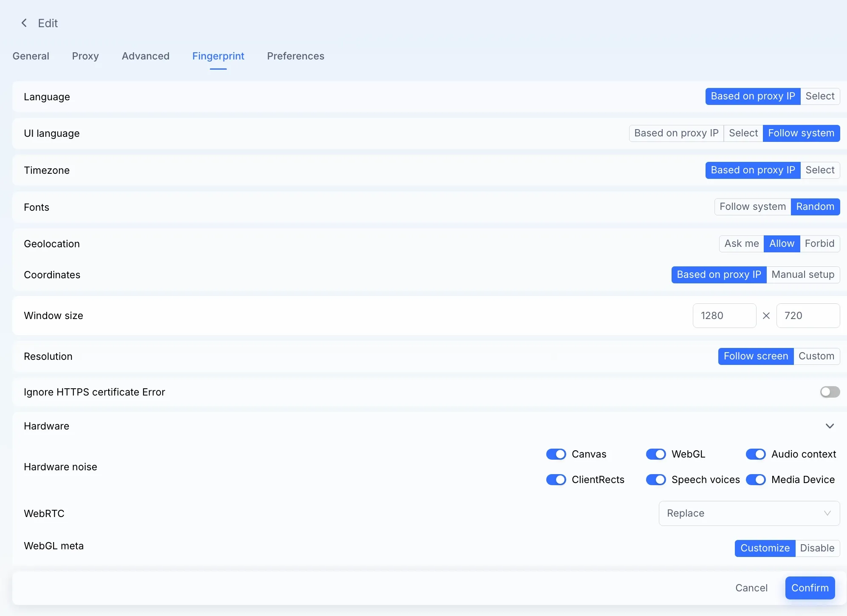
Task: Click Cancel at the bottom
Action: [x=751, y=588]
